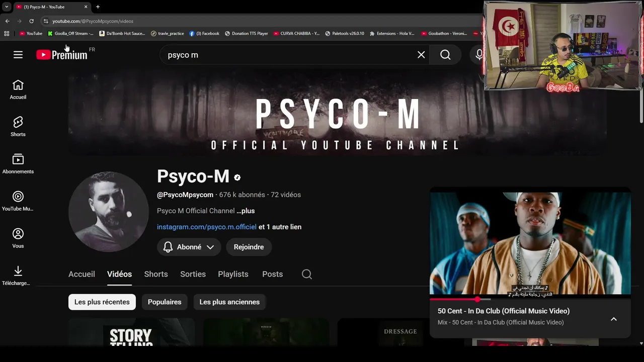Open the Sorties tab
This screenshot has height=362, width=644.
pyautogui.click(x=193, y=274)
